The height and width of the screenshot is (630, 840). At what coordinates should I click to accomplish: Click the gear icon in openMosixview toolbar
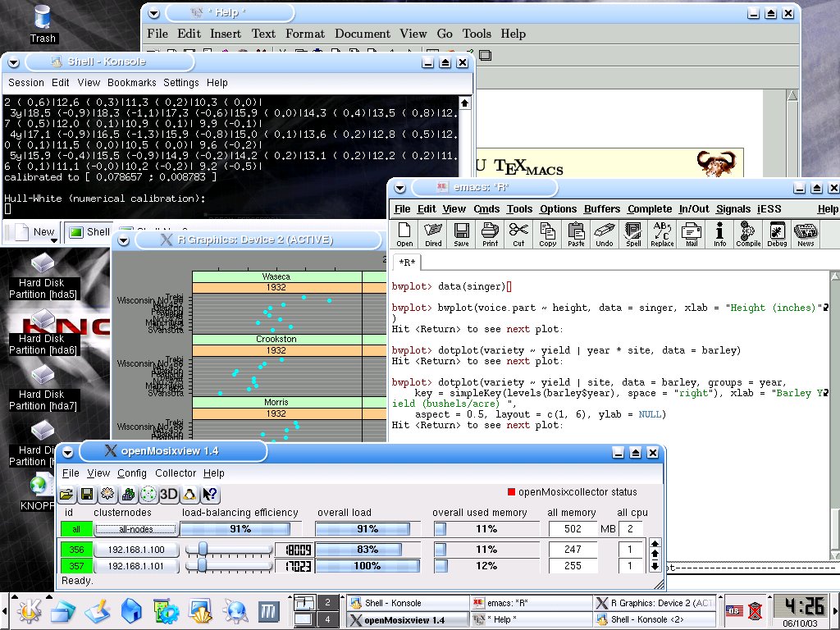coord(107,494)
